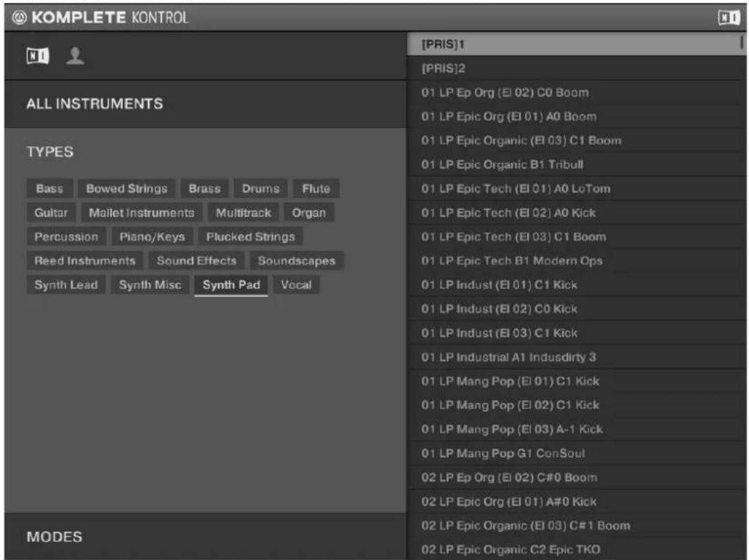Switch to user content person icon

pos(75,56)
